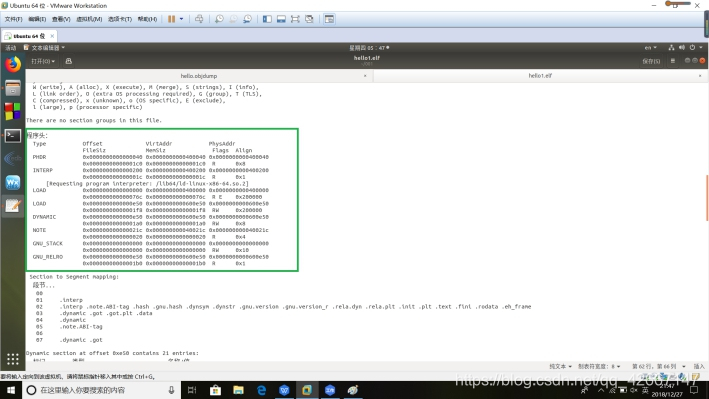Open the colorful squares app in dock
Image resolution: width=709 pixels, height=399 pixels.
[x=13, y=112]
